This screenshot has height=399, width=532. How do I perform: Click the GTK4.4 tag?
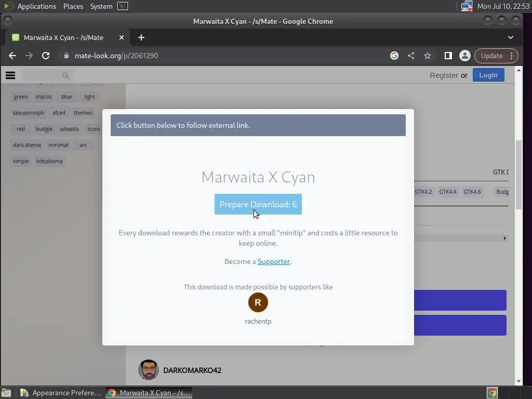pos(448,192)
